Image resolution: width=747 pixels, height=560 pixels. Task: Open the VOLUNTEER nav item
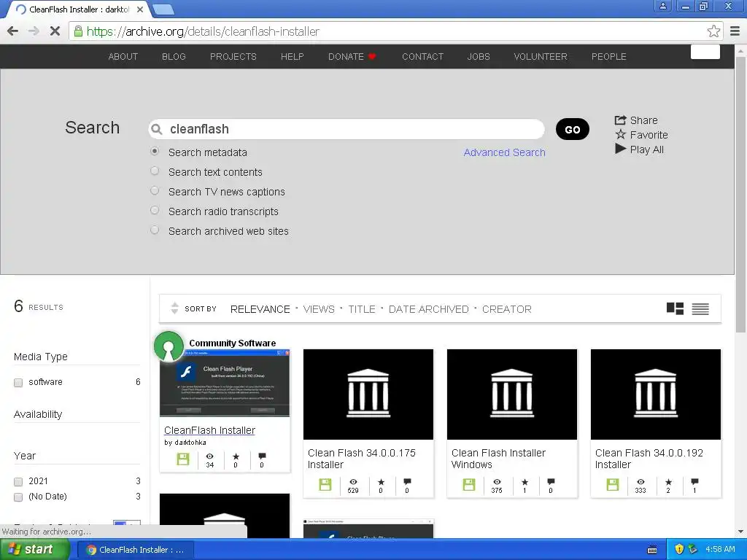pos(541,57)
